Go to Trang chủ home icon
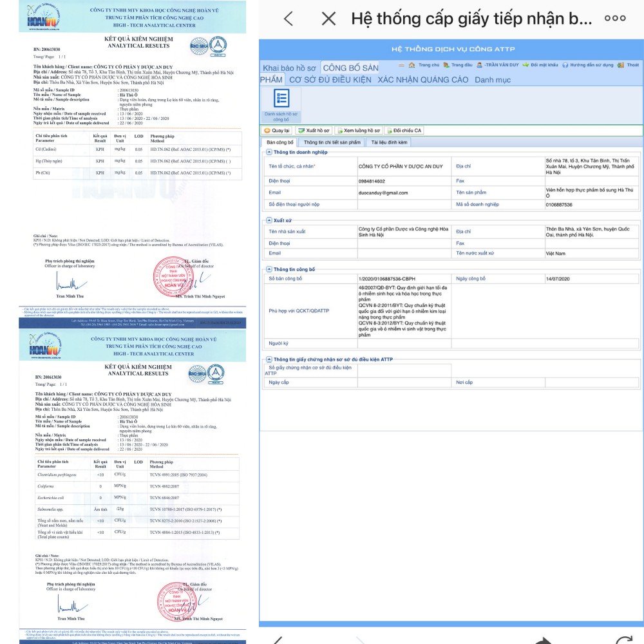This screenshot has width=644, height=644. click(424, 65)
